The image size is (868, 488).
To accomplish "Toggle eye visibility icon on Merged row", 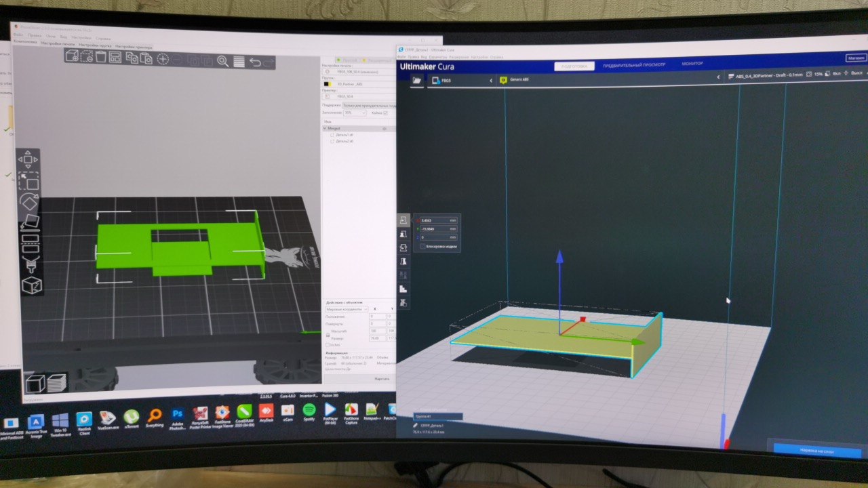I will (x=384, y=129).
